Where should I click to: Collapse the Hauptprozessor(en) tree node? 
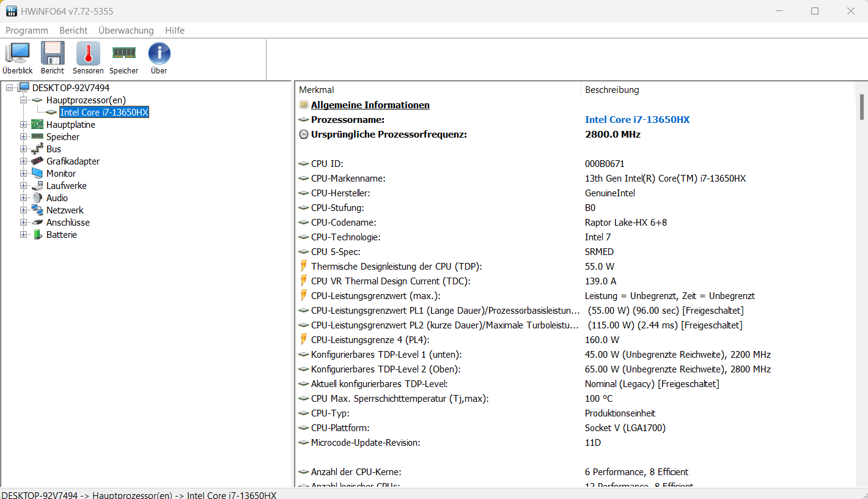(x=24, y=100)
